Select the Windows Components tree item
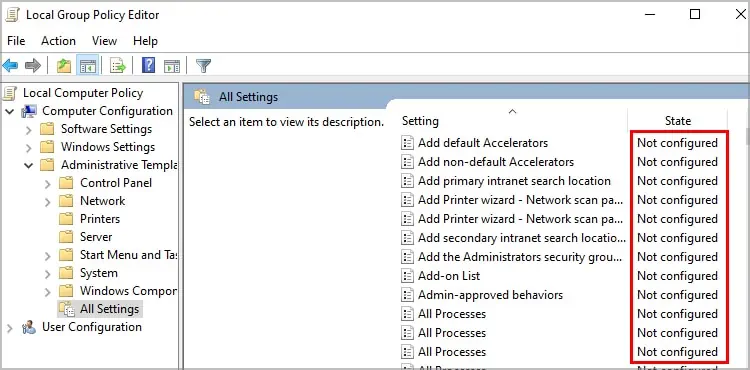 point(128,291)
